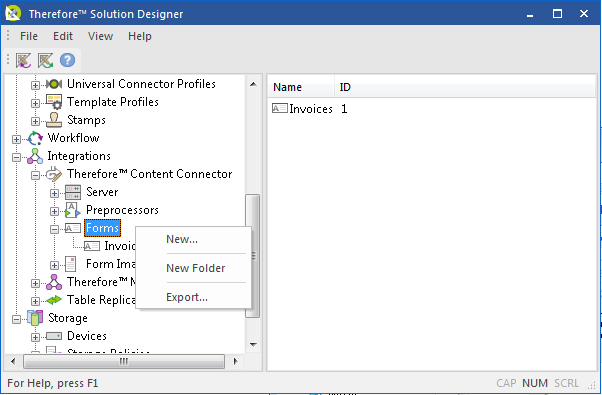602x395 pixels.
Task: Select the Forms tree item label
Action: coord(102,228)
